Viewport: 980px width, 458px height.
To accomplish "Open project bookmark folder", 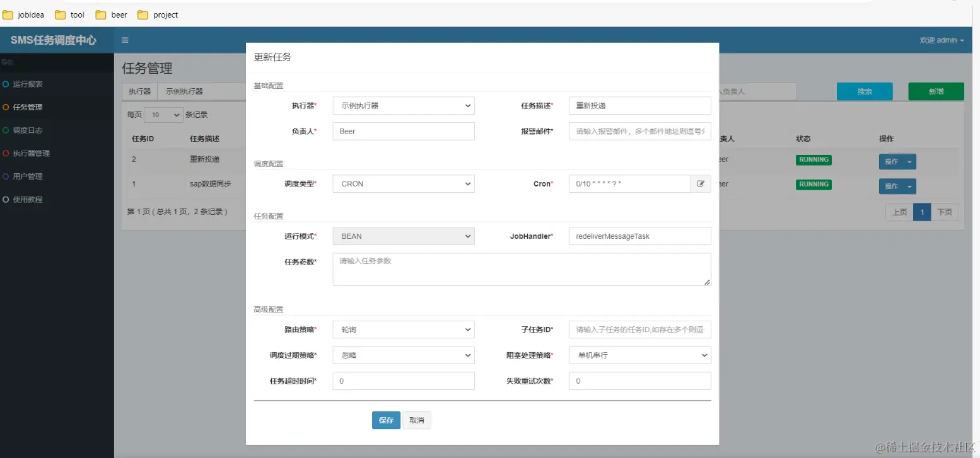I will [x=158, y=14].
